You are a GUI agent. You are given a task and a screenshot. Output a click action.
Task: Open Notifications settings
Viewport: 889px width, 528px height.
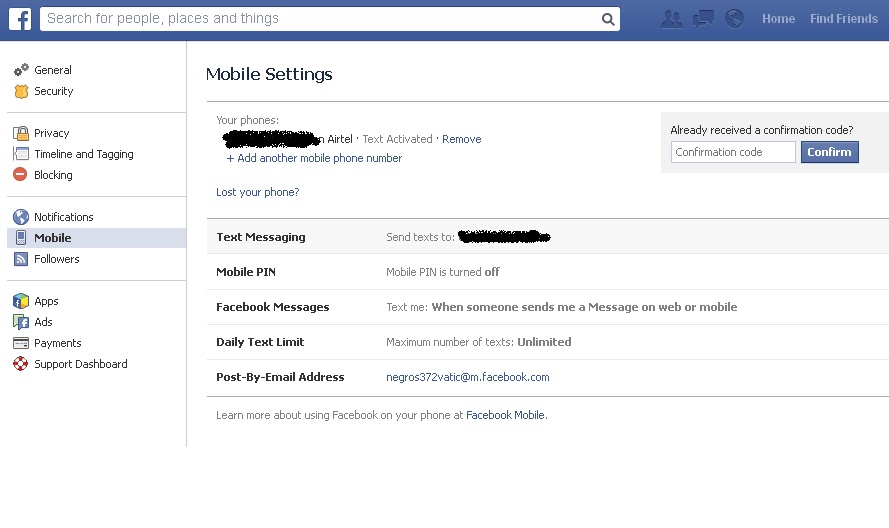click(64, 217)
